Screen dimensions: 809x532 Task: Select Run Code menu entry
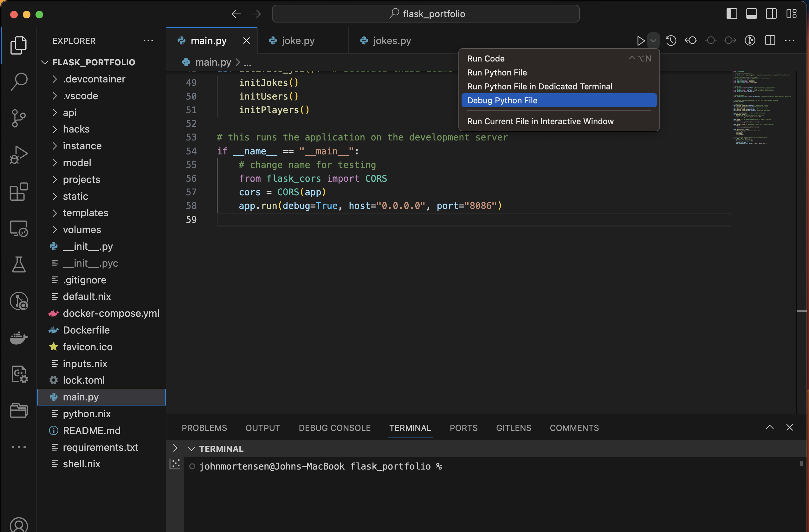click(x=559, y=58)
